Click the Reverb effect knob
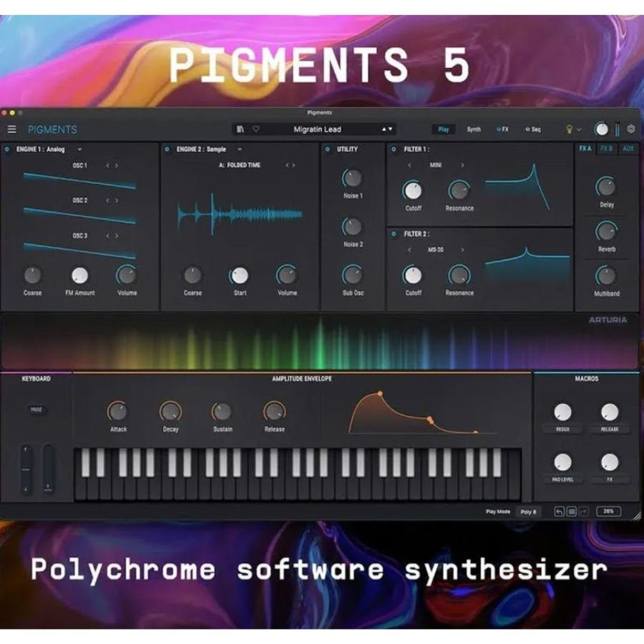This screenshot has height=644, width=644. tap(606, 232)
